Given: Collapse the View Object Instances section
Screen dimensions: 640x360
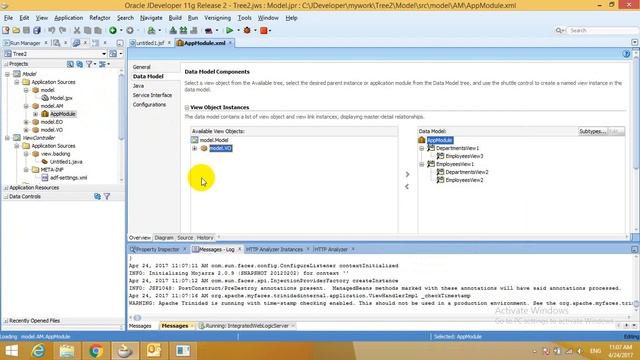Looking at the screenshot, I should click(187, 108).
